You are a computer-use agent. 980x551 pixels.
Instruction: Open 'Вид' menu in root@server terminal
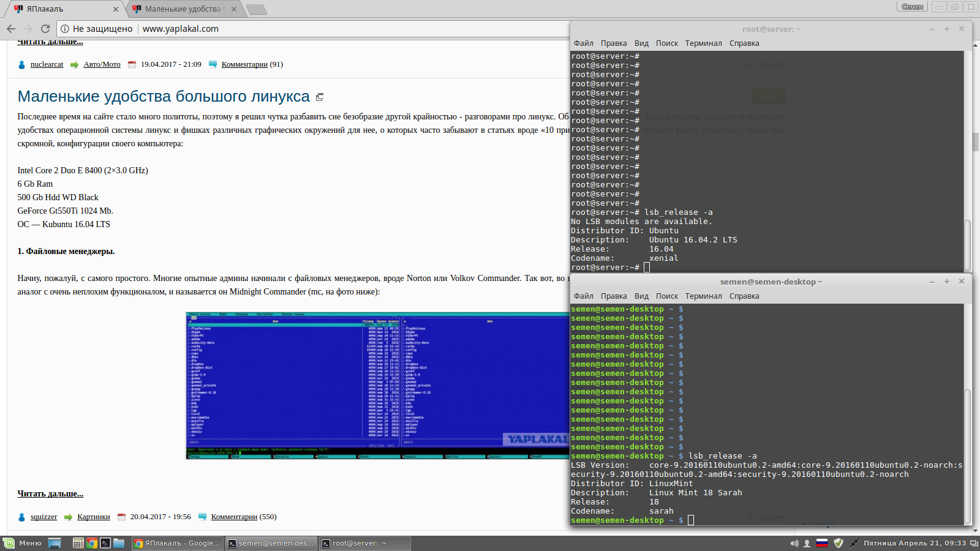[x=641, y=43]
